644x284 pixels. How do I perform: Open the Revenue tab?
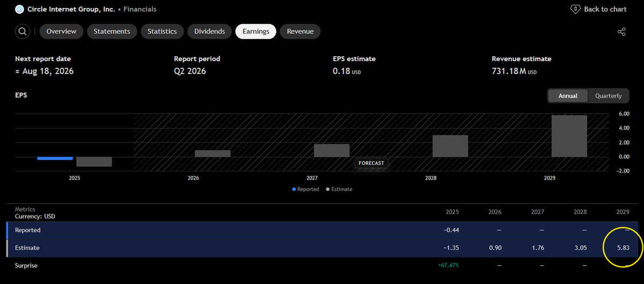coord(301,32)
